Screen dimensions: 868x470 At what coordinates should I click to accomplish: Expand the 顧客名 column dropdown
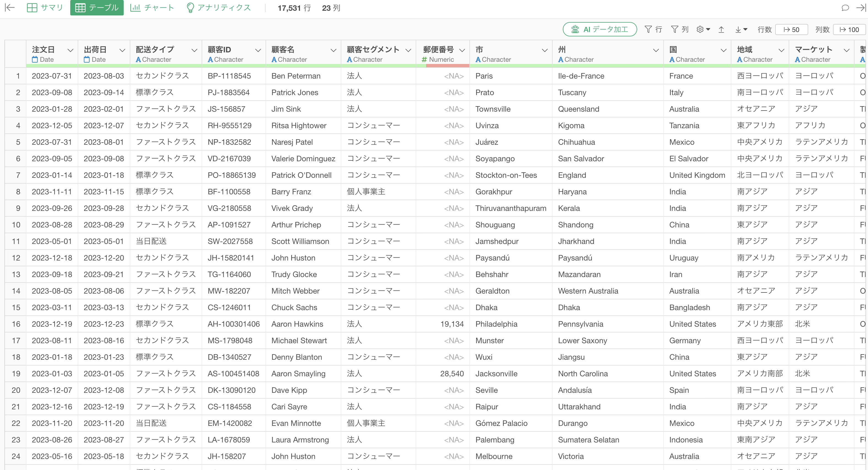pyautogui.click(x=333, y=50)
